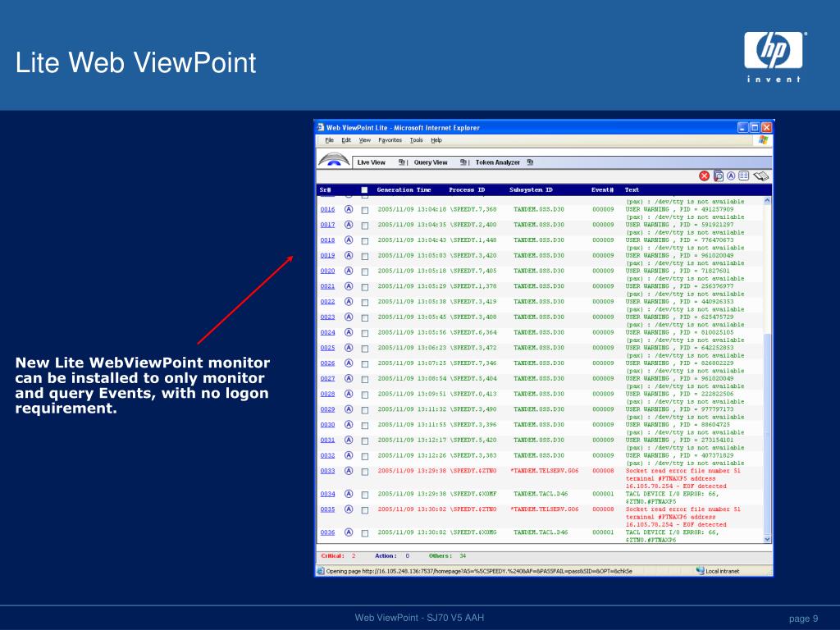This screenshot has height=630, width=840.
Task: Click the circled A icon for event 0024
Action: tap(349, 332)
